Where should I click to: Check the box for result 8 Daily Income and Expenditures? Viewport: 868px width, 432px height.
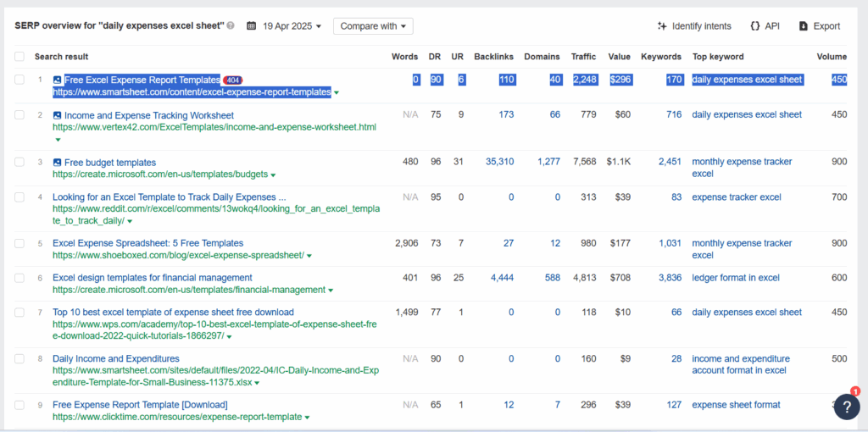coord(19,358)
